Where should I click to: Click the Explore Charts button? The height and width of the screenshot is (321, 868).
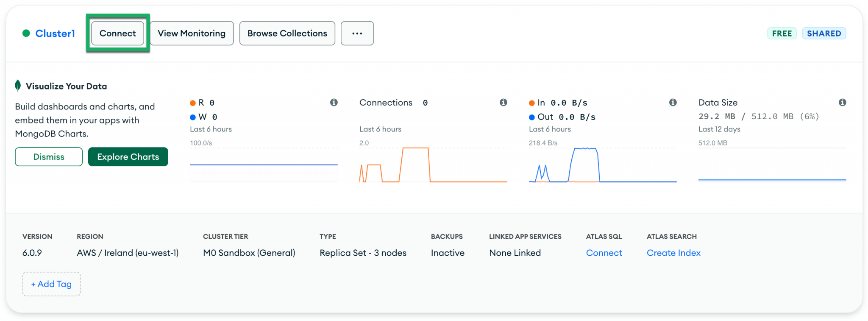click(x=128, y=157)
